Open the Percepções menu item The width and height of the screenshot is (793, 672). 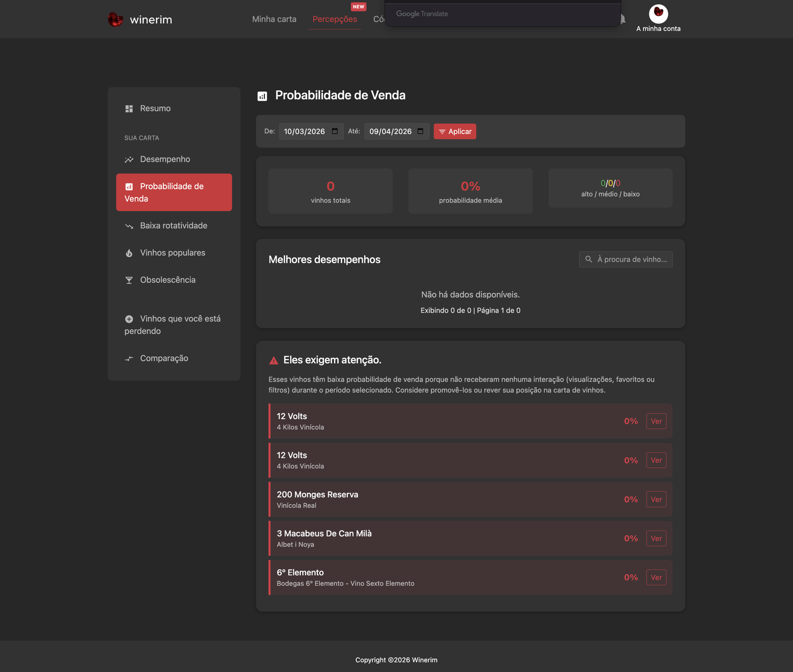point(335,19)
